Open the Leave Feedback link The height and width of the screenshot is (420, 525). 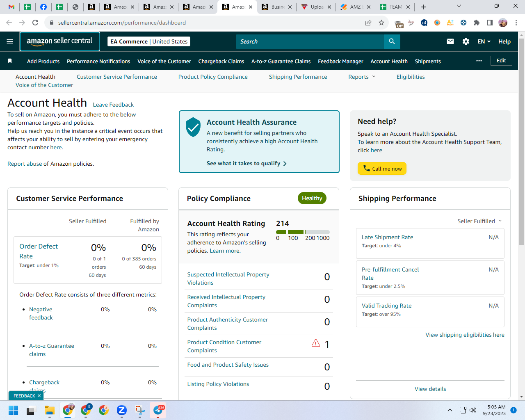(x=113, y=105)
